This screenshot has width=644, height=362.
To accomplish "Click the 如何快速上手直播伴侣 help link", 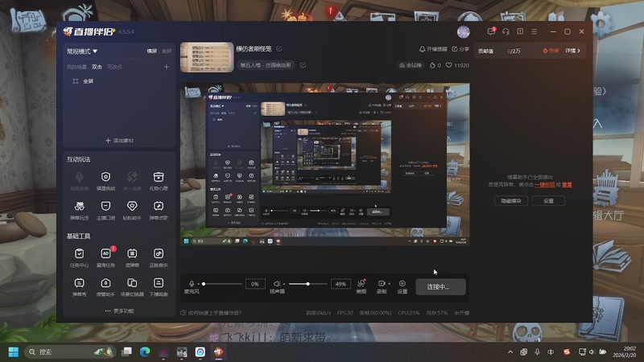I will coord(211,313).
